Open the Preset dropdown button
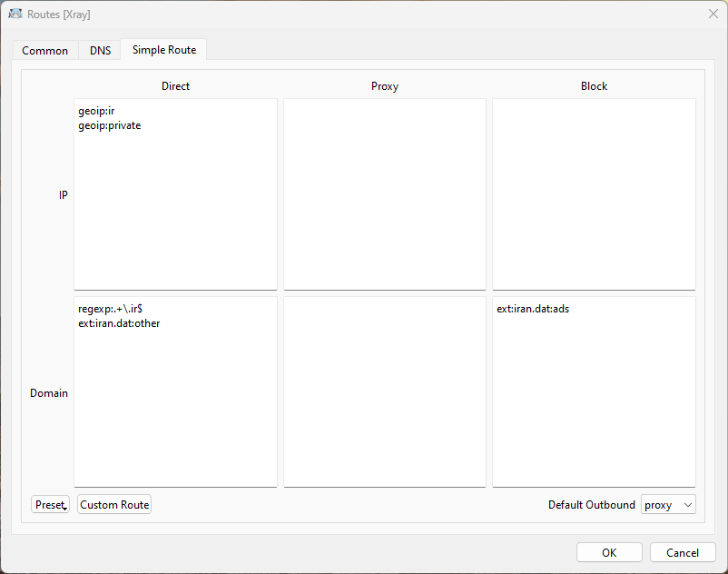This screenshot has width=728, height=574. pos(50,504)
